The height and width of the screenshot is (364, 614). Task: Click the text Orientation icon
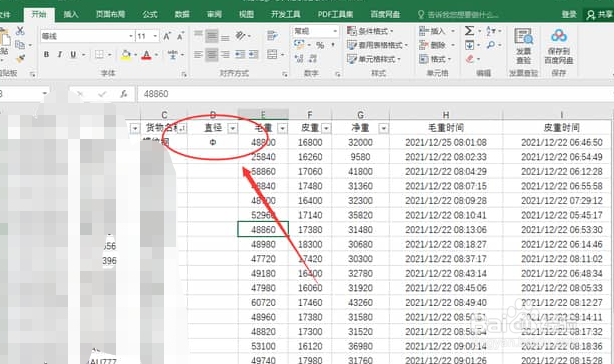click(240, 36)
